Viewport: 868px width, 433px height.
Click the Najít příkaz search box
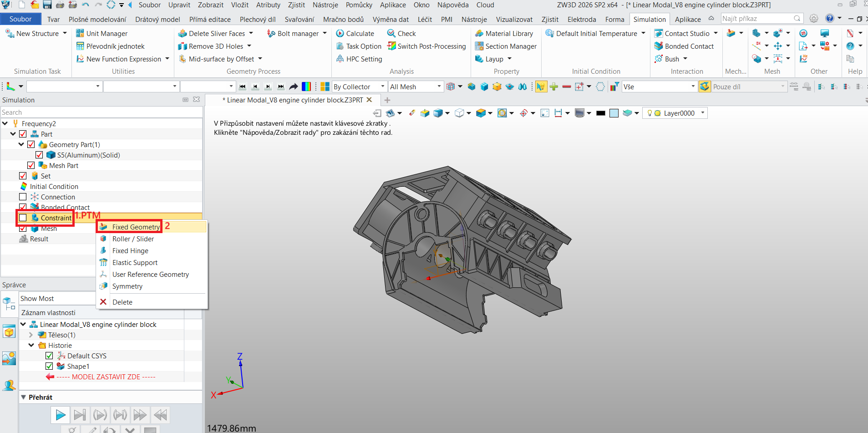click(x=762, y=18)
